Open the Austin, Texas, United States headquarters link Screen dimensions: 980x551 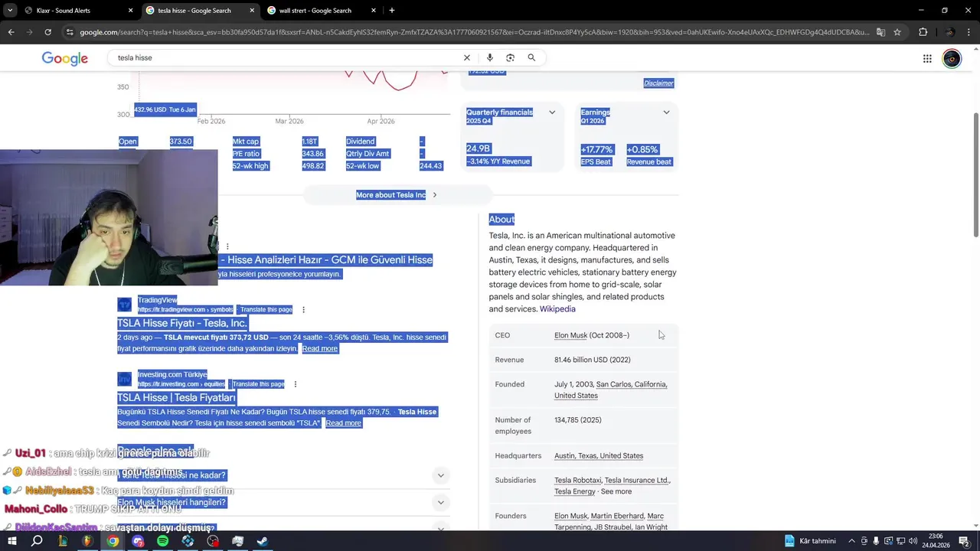pos(599,456)
